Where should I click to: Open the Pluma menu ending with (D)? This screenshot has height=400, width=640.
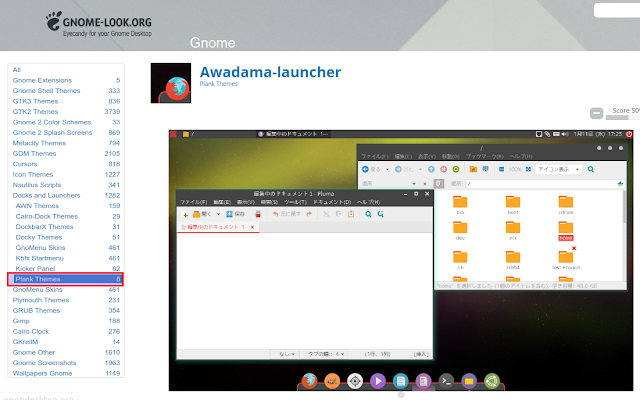(332, 202)
